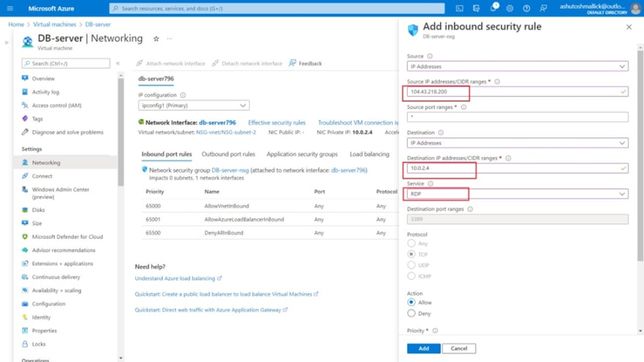The width and height of the screenshot is (644, 362).
Task: Go to Virtual machines breadcrumb
Action: 55,24
